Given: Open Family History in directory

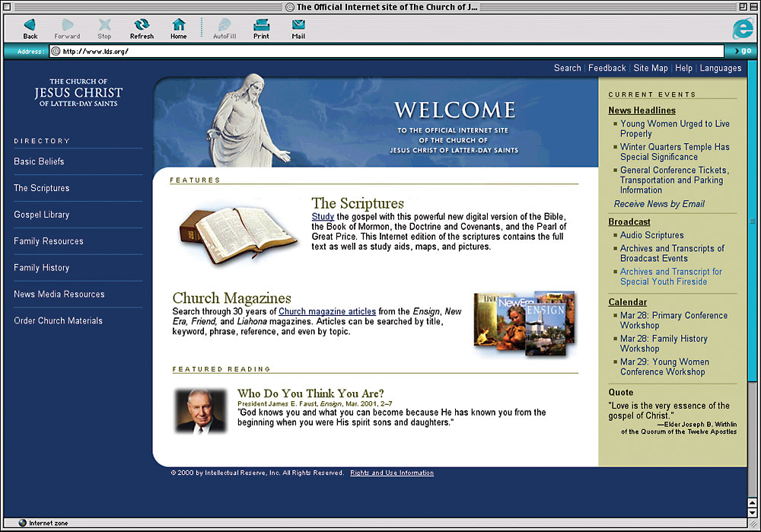Looking at the screenshot, I should point(42,267).
